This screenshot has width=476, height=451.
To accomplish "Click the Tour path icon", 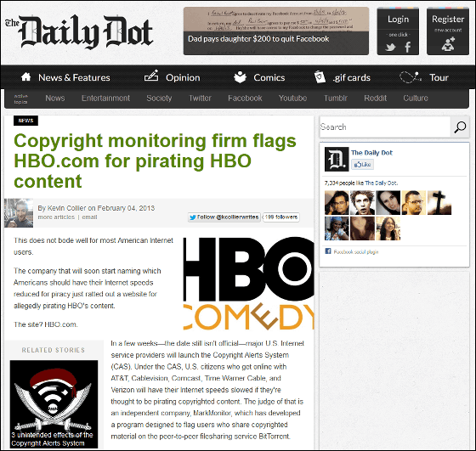I will click(410, 77).
